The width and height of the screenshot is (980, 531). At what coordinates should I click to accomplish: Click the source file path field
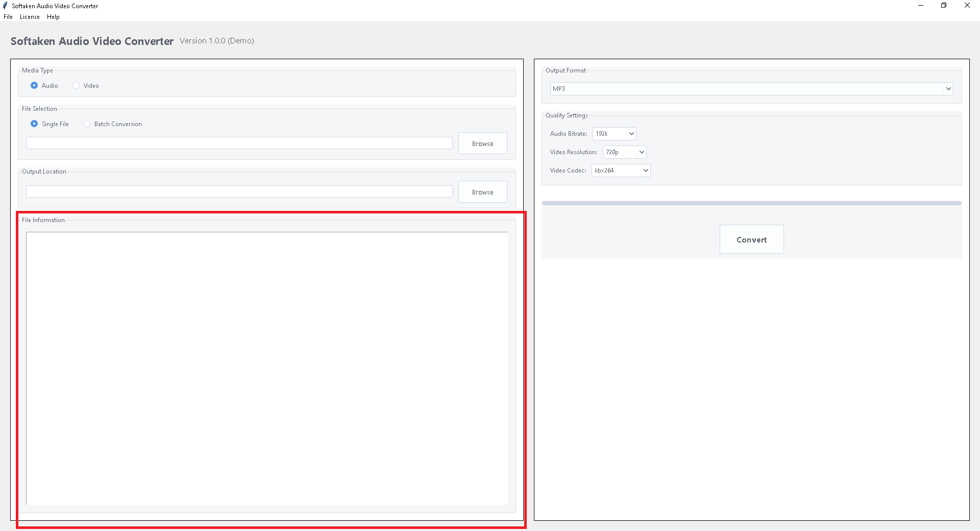coord(239,143)
